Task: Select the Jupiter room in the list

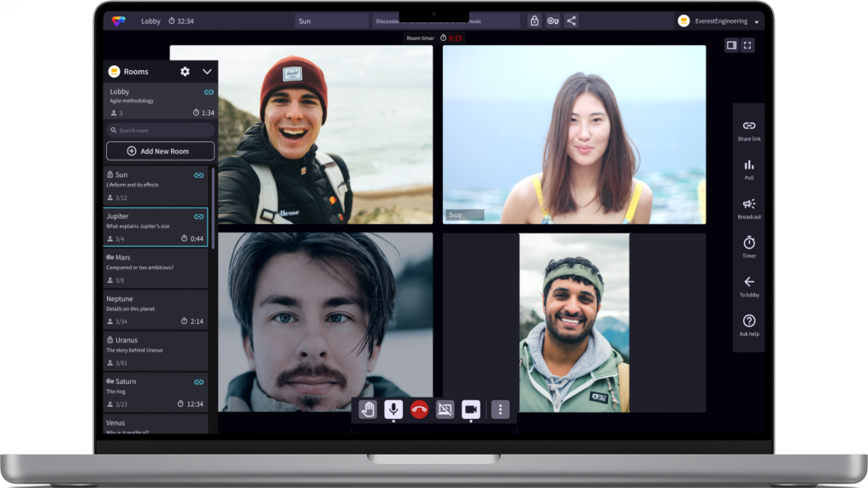Action: (x=156, y=226)
